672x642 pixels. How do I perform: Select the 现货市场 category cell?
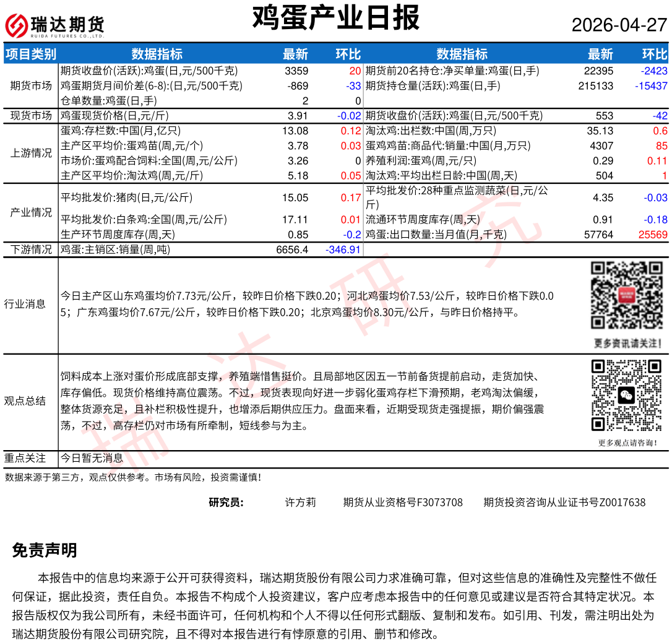31,115
